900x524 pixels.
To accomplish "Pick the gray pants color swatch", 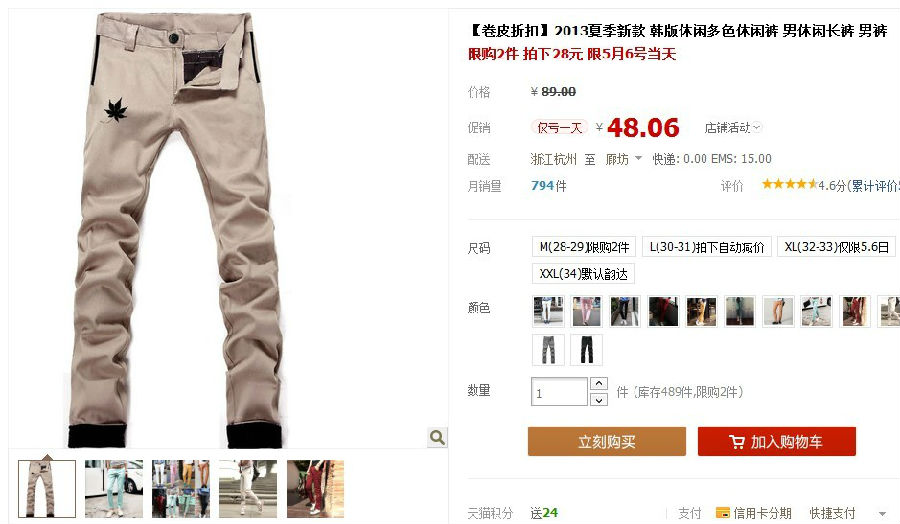I will tap(548, 350).
